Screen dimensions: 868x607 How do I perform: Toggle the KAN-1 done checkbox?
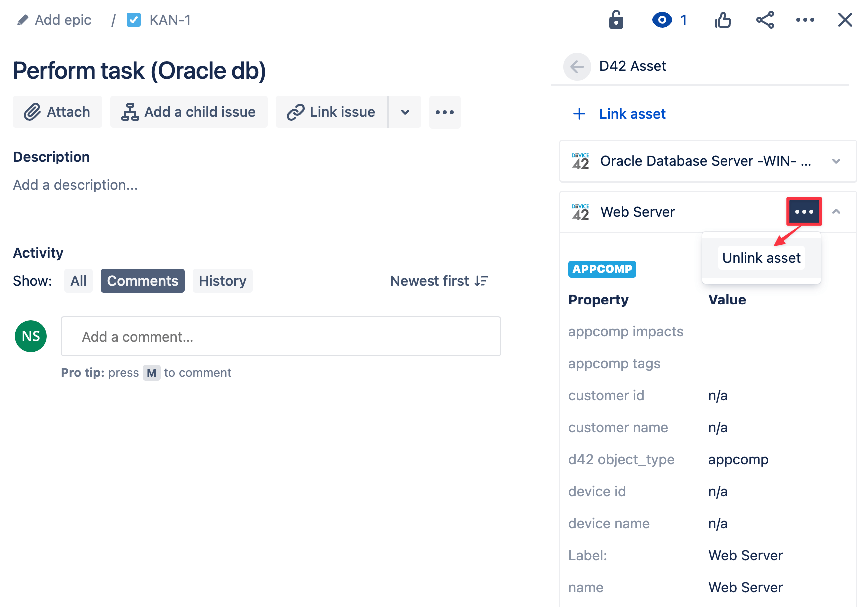point(133,20)
